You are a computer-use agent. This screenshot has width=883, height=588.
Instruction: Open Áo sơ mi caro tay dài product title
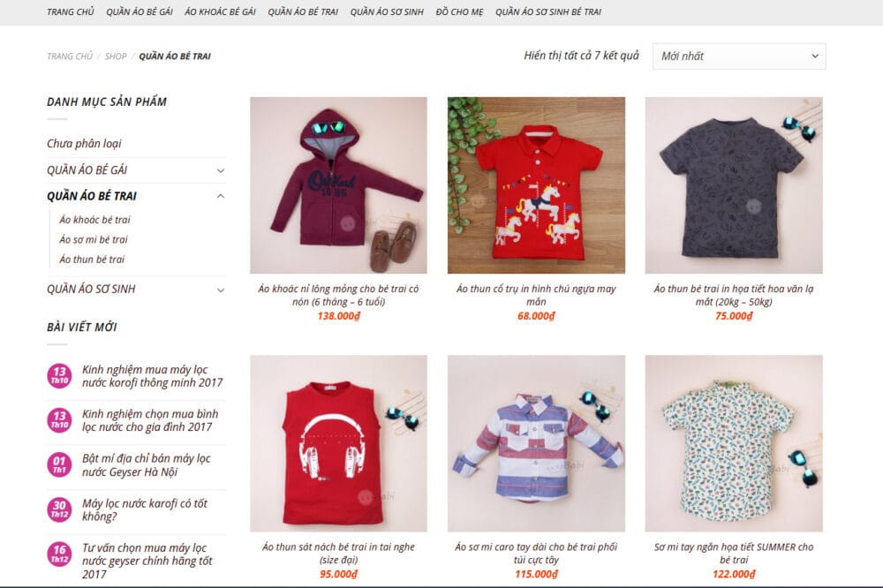pos(536,553)
